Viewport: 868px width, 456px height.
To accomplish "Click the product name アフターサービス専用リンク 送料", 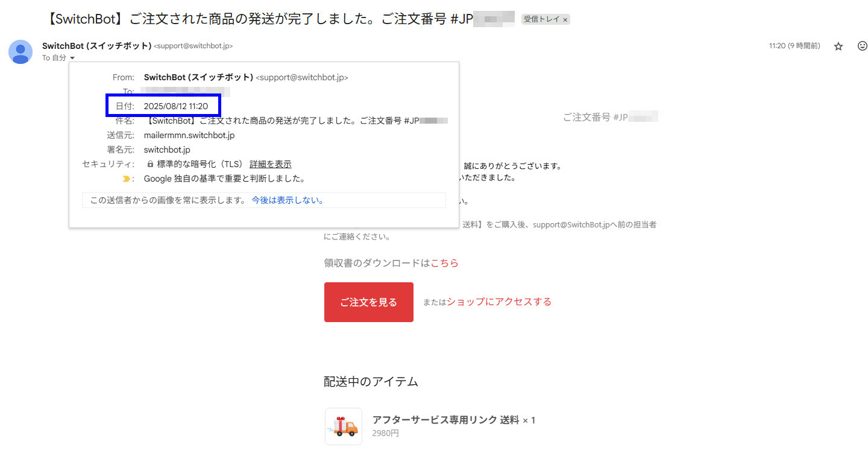I will pyautogui.click(x=445, y=420).
